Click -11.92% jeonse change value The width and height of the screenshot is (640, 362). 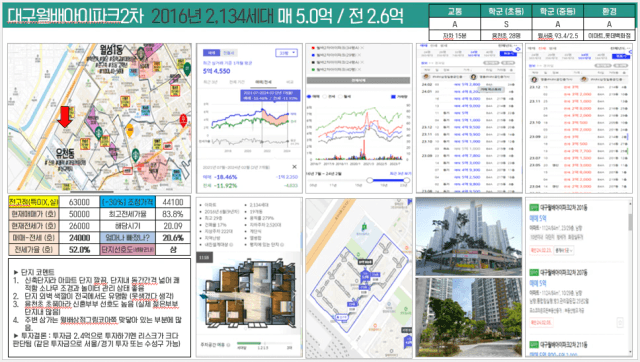[x=225, y=186]
